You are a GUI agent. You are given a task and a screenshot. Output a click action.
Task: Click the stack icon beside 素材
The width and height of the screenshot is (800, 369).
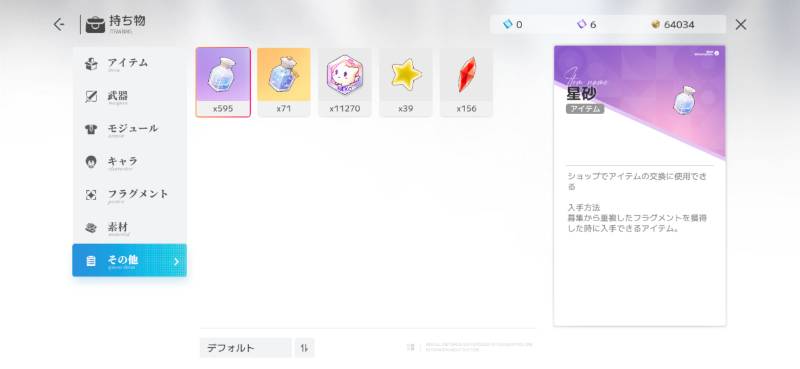pos(91,228)
